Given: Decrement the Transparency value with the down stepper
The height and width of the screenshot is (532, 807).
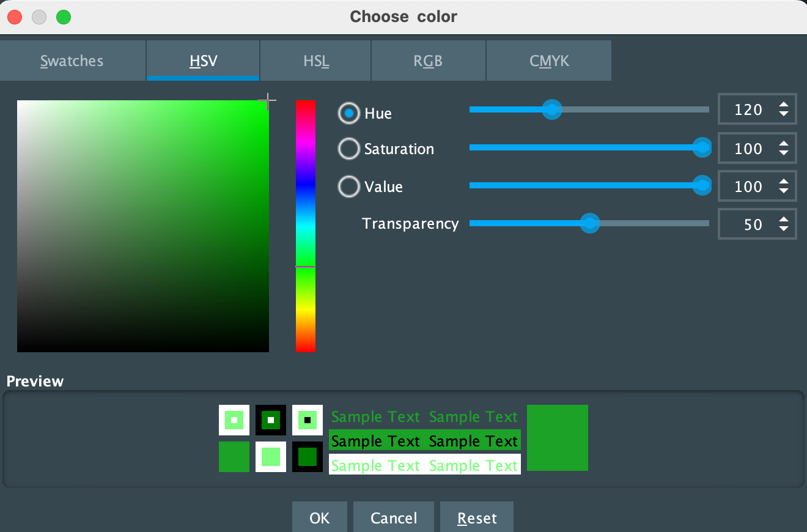Looking at the screenshot, I should [x=783, y=229].
